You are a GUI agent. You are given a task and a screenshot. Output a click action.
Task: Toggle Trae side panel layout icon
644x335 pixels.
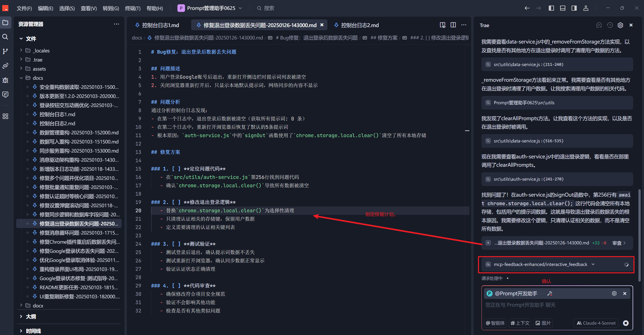574,8
